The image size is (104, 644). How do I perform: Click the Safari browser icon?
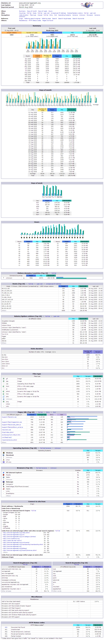(3, 477)
